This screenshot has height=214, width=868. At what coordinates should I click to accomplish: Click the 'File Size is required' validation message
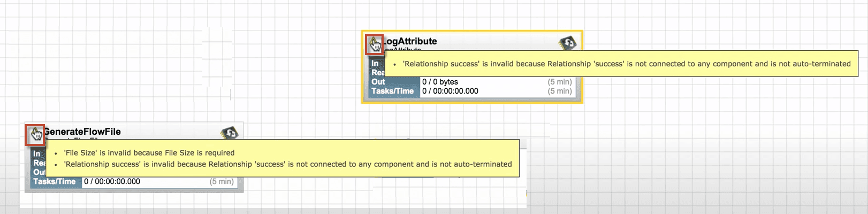coord(149,153)
